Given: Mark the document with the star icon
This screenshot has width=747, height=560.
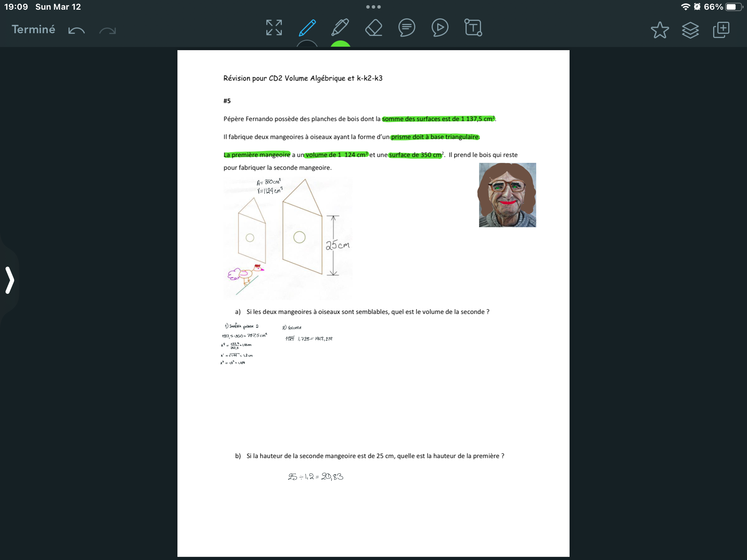Looking at the screenshot, I should (660, 30).
